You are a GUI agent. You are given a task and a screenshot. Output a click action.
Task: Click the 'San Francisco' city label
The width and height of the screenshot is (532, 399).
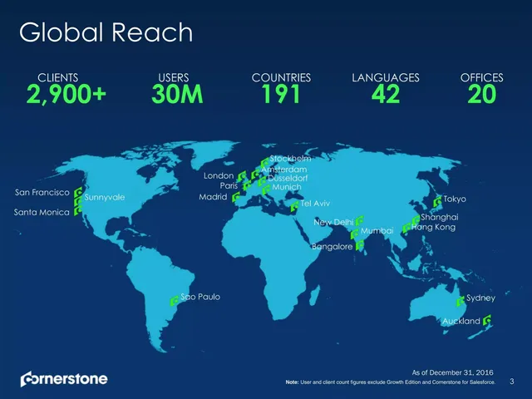tap(42, 192)
